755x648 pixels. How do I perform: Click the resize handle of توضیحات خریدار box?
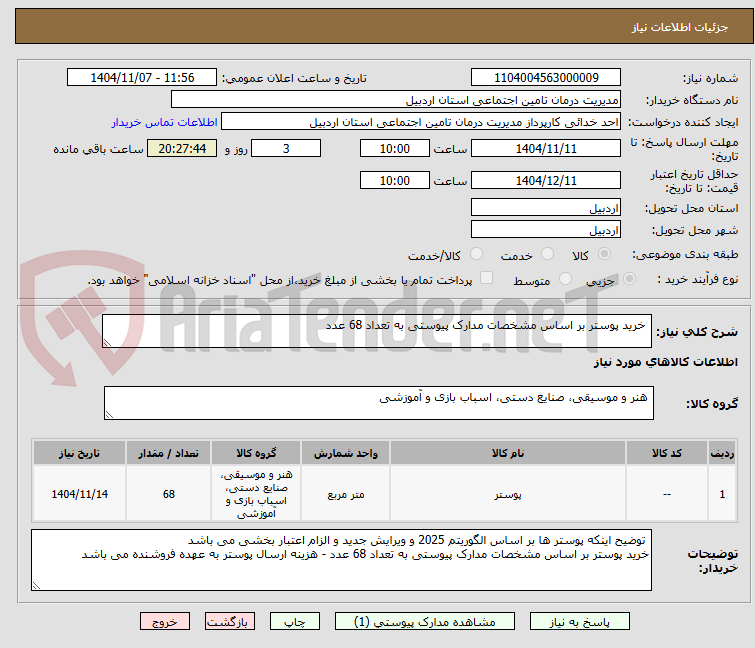point(36,585)
